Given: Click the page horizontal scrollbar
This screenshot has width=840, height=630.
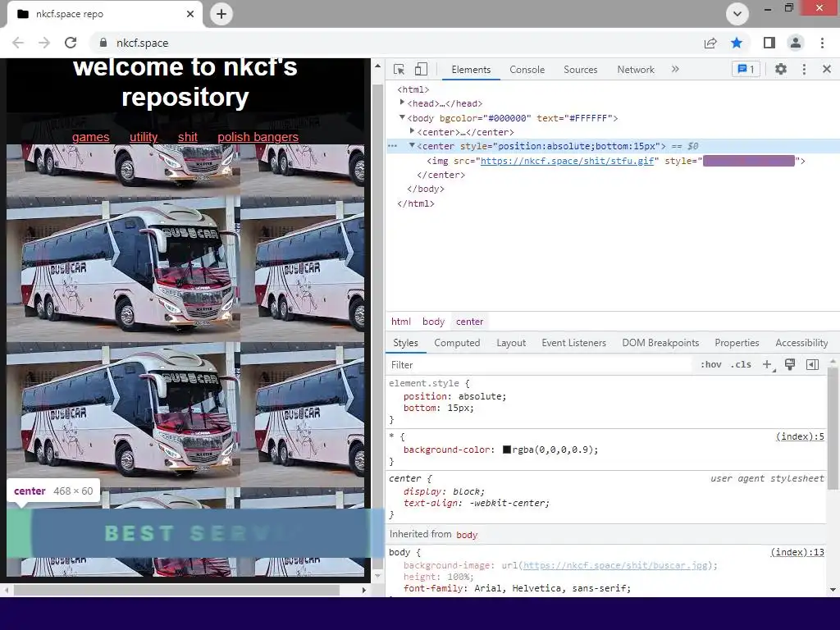Looking at the screenshot, I should click(x=176, y=591).
